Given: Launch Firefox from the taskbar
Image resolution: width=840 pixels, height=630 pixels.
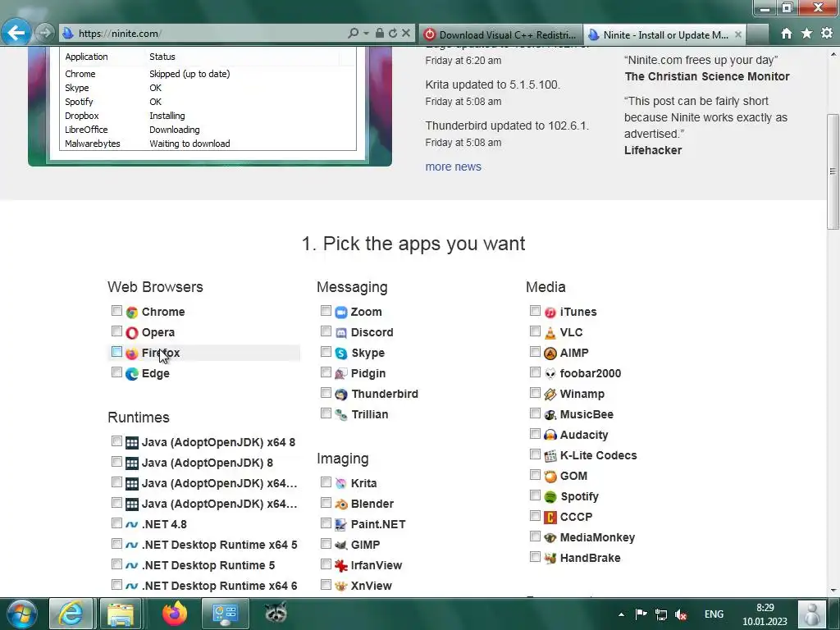Looking at the screenshot, I should [175, 614].
